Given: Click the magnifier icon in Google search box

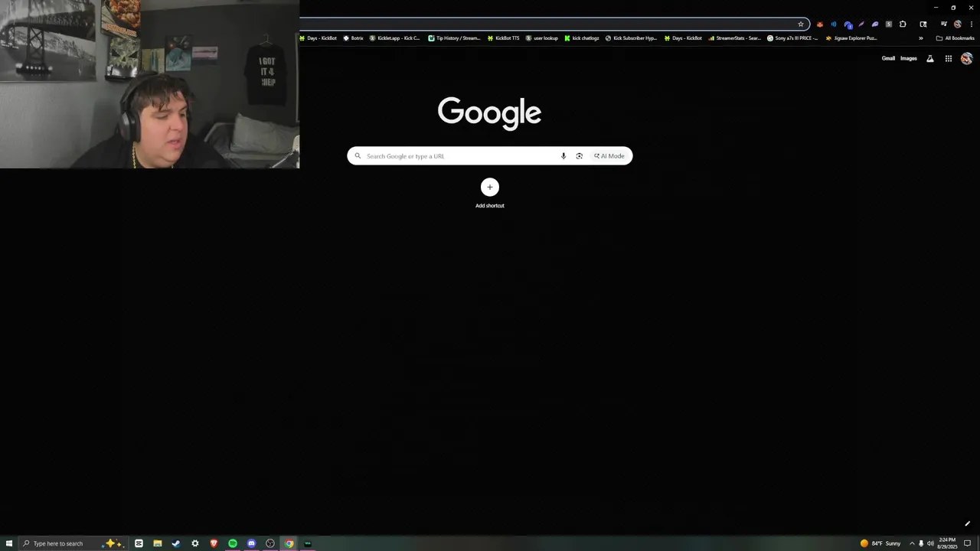Looking at the screenshot, I should coord(358,156).
